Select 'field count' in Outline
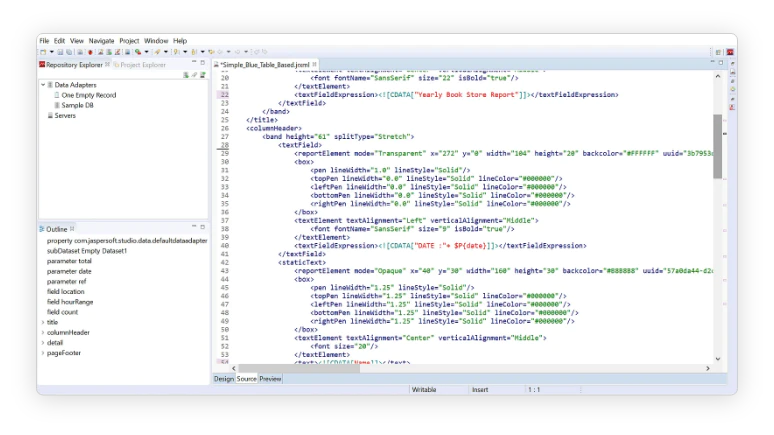 point(63,312)
